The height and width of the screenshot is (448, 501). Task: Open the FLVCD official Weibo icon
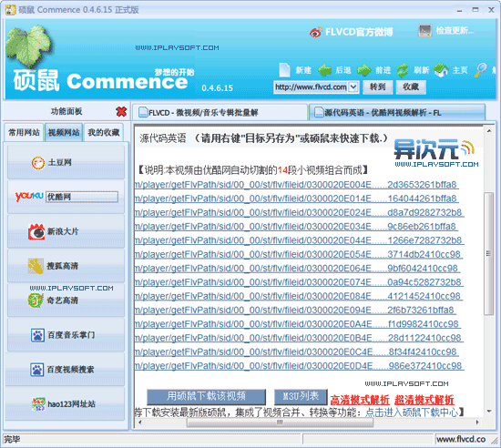(316, 32)
